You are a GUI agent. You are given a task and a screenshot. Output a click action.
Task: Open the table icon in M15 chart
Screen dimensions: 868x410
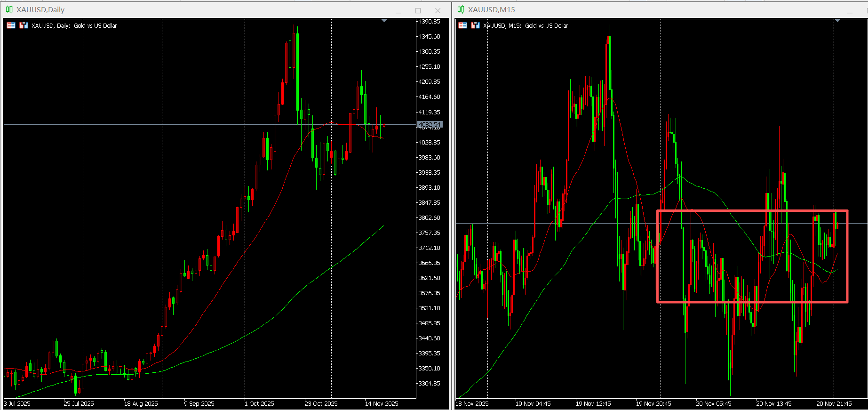pos(462,25)
